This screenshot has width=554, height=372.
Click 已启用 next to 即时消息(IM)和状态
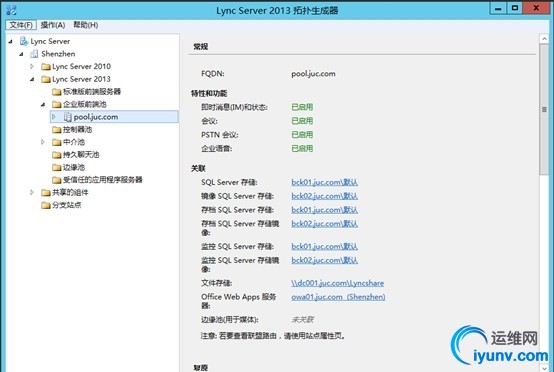pos(302,107)
